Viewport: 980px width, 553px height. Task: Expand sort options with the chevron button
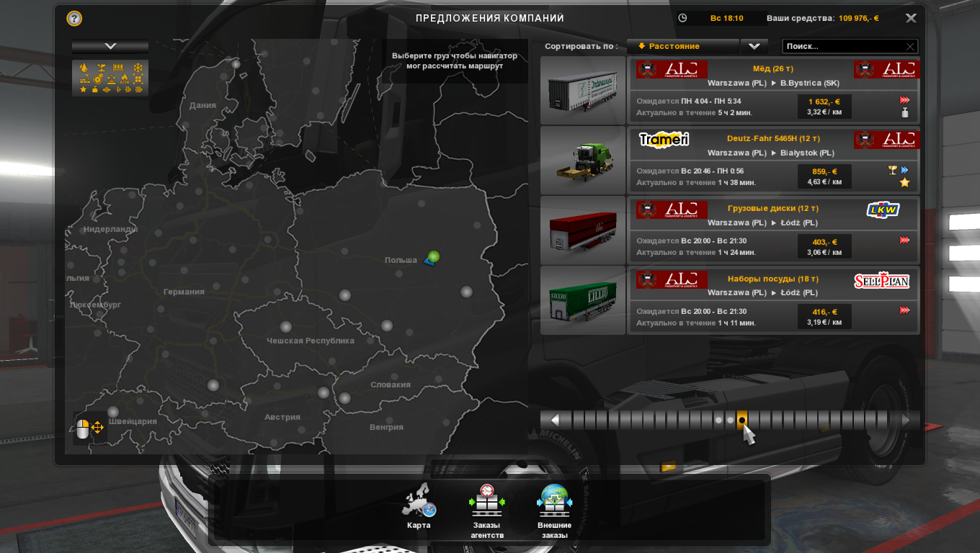coord(754,46)
